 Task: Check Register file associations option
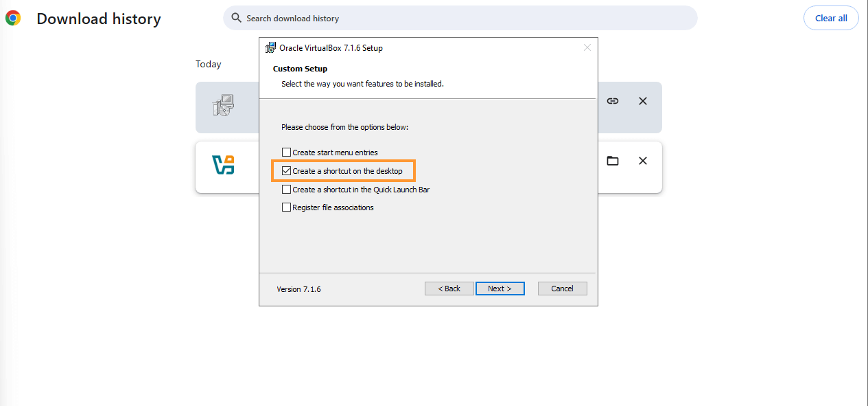[x=287, y=207]
